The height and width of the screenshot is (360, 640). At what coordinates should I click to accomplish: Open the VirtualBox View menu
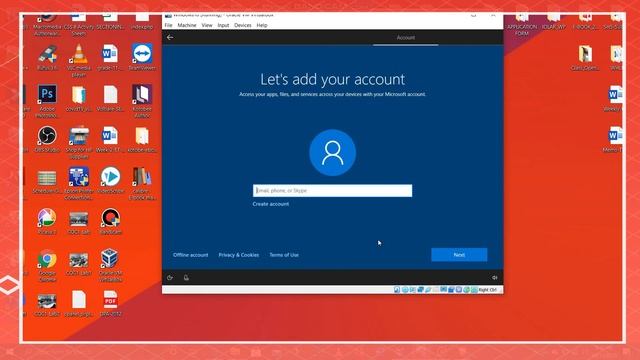pos(207,25)
